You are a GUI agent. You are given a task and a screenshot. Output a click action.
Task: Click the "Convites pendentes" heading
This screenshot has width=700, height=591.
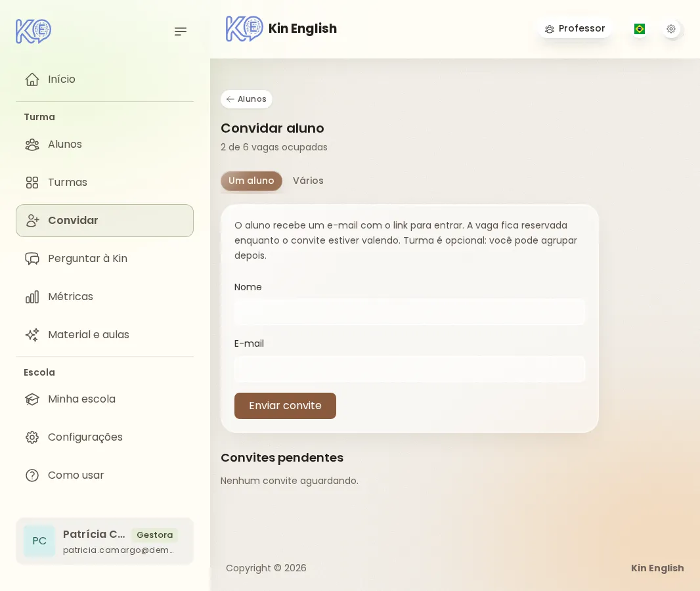(x=282, y=458)
